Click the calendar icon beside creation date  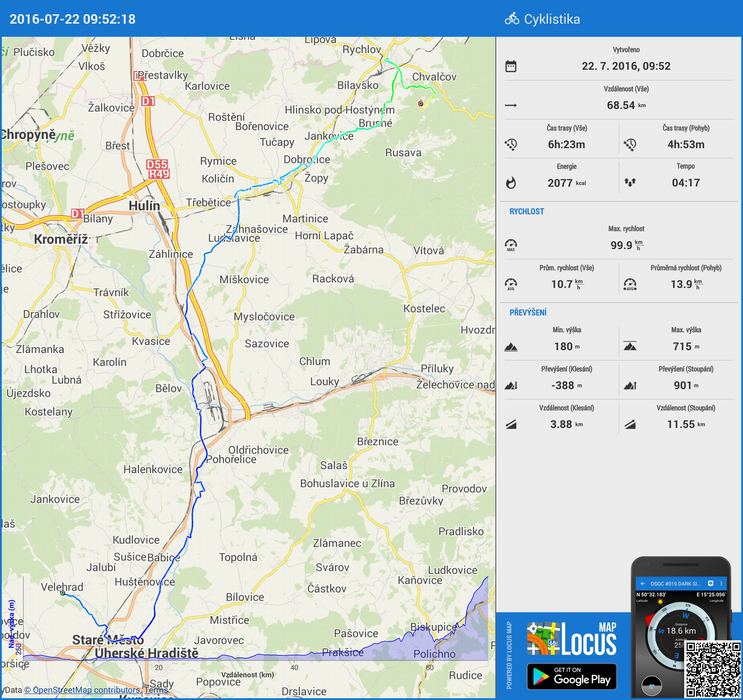[511, 66]
